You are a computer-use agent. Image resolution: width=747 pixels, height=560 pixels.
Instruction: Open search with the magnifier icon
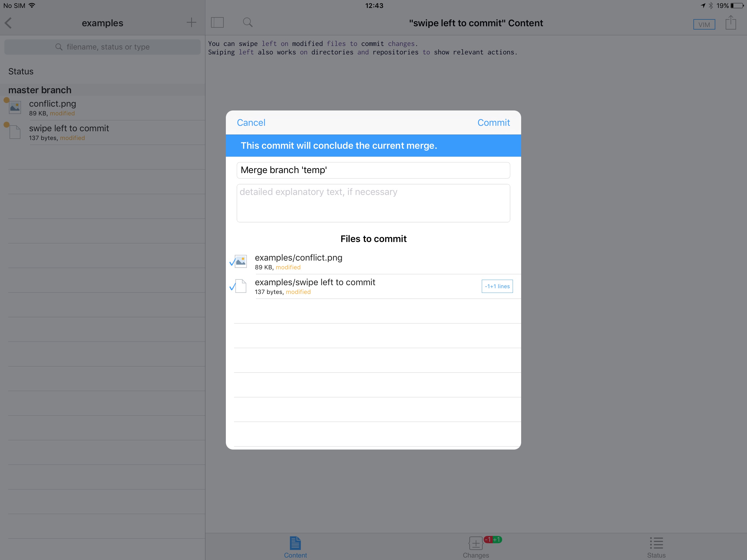tap(247, 23)
